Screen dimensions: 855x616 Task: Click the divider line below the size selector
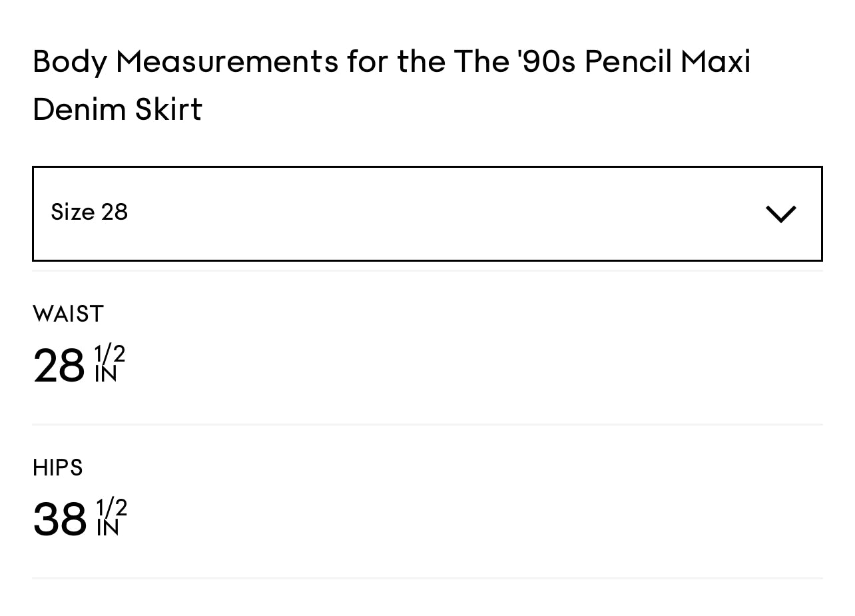tap(426, 271)
